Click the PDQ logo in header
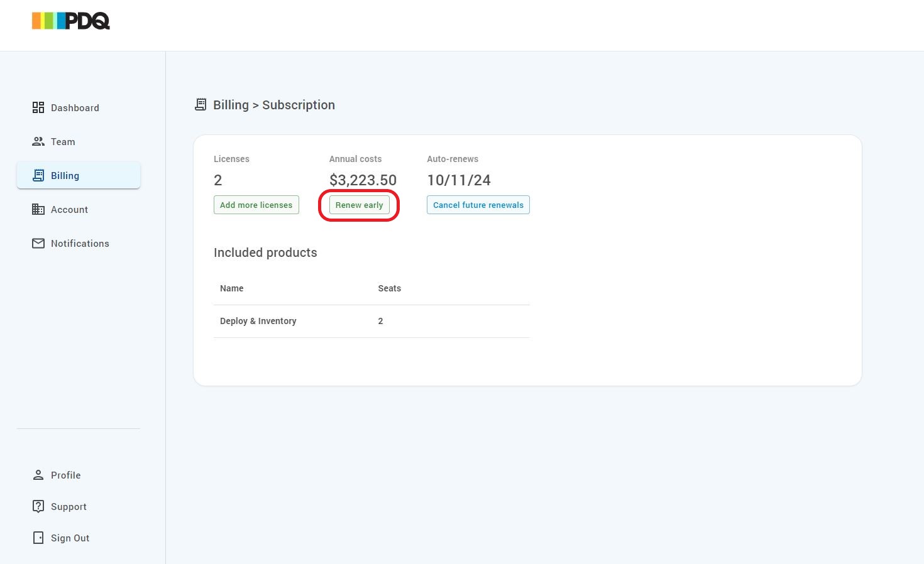Viewport: 924px width, 564px height. (71, 21)
